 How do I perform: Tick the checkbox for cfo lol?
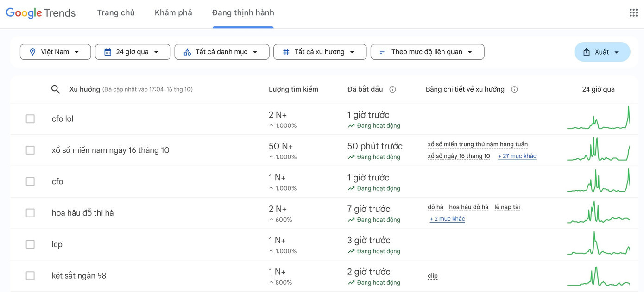tap(30, 119)
